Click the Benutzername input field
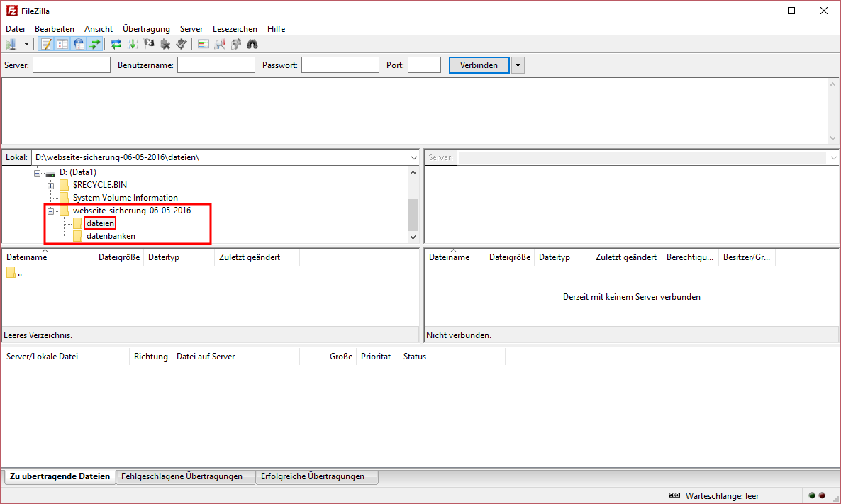Image resolution: width=841 pixels, height=504 pixels. [x=216, y=65]
